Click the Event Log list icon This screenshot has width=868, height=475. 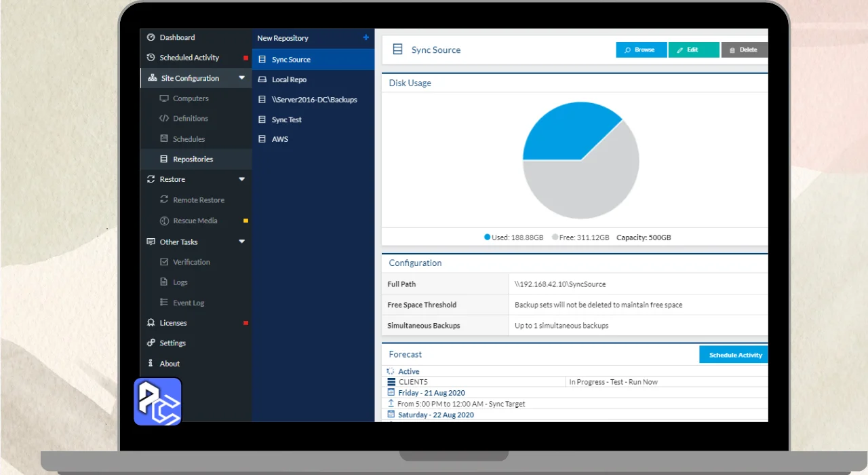coord(164,303)
